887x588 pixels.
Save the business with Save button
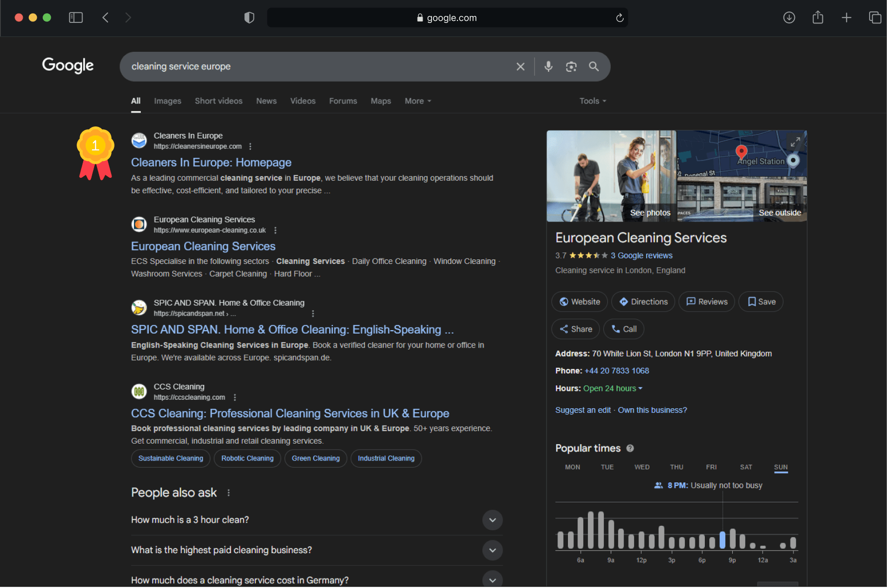tap(761, 302)
